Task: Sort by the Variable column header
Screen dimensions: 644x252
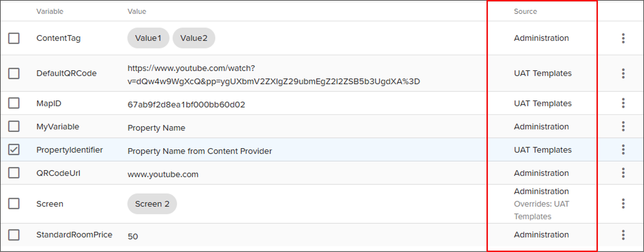Action: pos(50,12)
